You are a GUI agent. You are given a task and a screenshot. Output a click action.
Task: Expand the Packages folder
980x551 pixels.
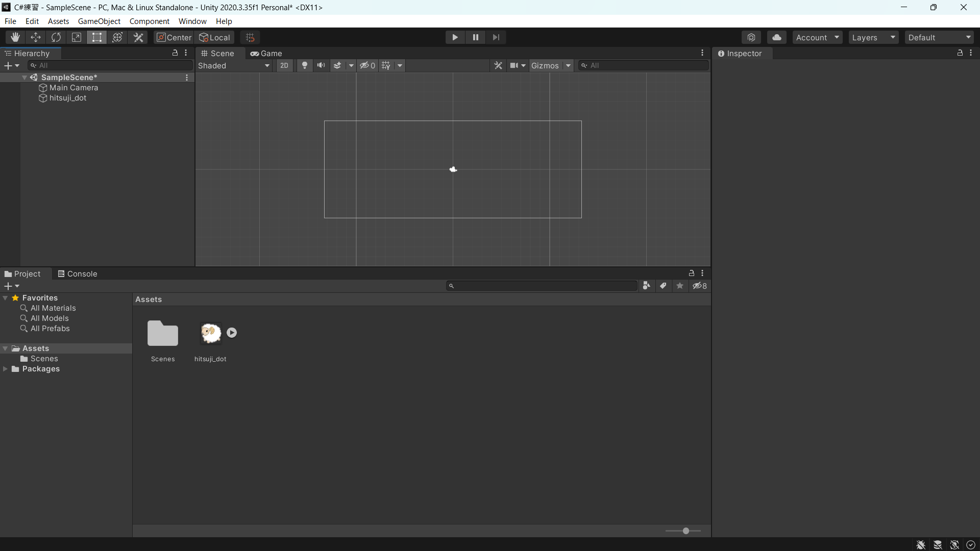pyautogui.click(x=6, y=369)
